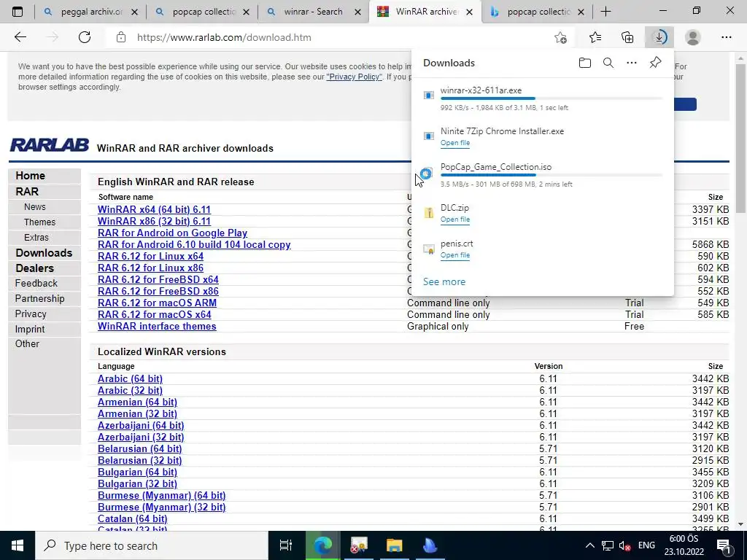Open the browser profile menu

693,37
